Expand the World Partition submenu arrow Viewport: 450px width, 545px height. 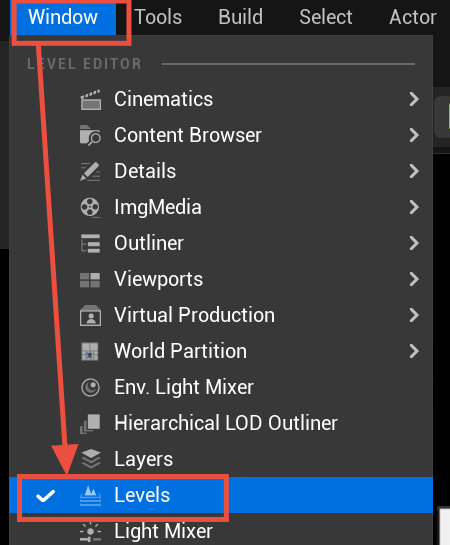click(x=414, y=351)
